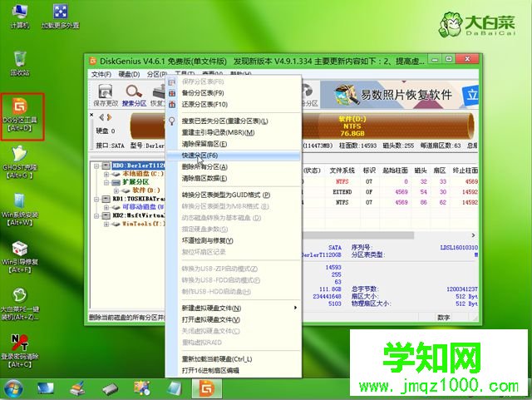532x400 pixels.
Task: Choose 备份分区表(F9) menu item
Action: pos(233,92)
